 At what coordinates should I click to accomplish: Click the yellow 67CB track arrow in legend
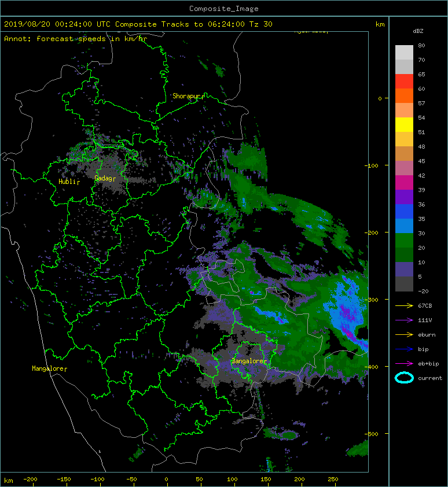404,306
